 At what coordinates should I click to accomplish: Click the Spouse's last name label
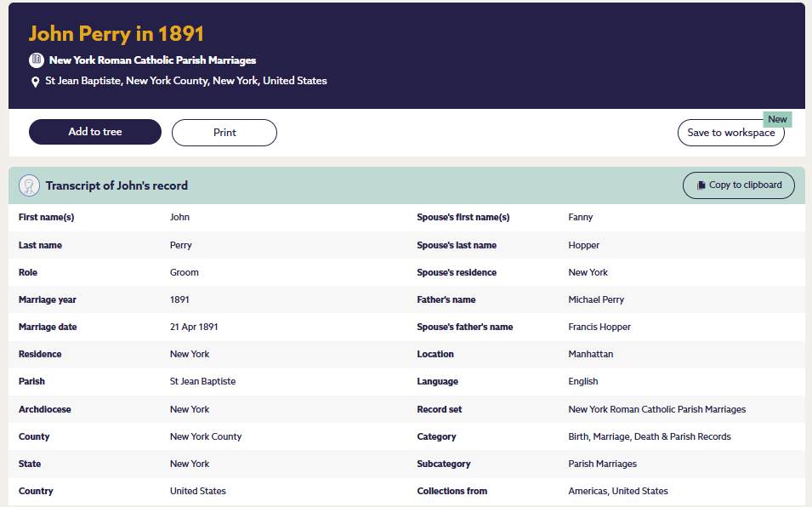point(457,245)
